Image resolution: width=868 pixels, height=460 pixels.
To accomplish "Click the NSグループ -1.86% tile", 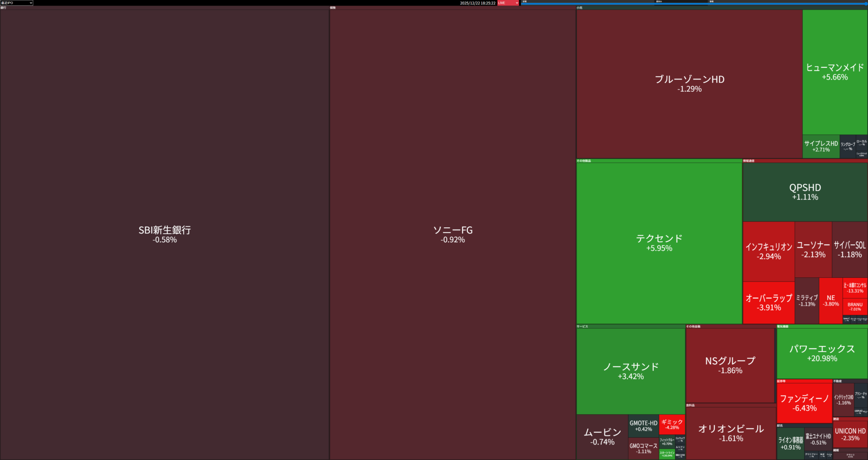I will pos(730,365).
